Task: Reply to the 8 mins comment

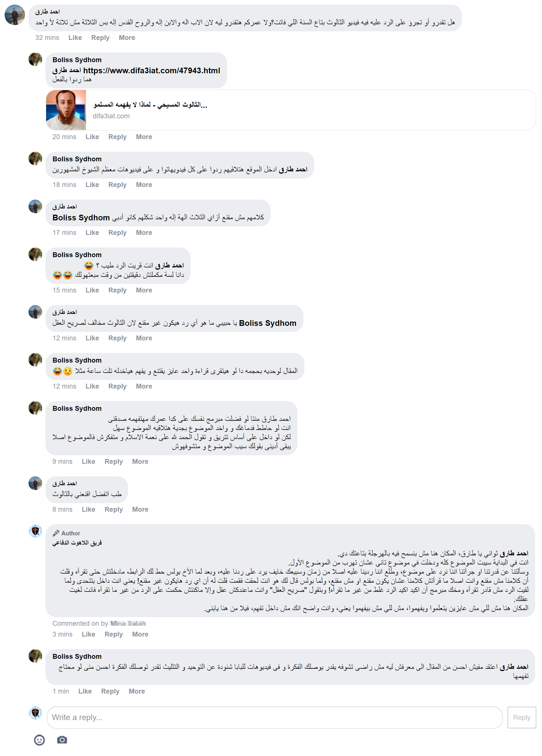Action: tap(114, 509)
